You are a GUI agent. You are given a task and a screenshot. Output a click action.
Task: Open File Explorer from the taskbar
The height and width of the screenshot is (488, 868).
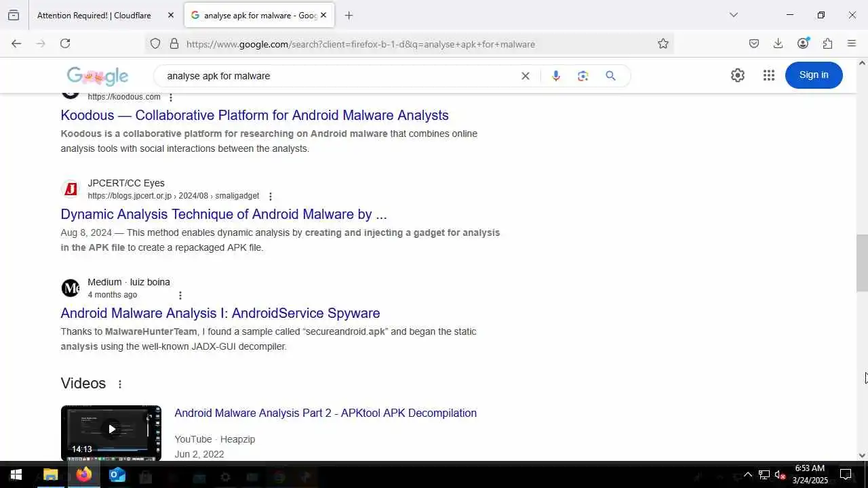[51, 474]
